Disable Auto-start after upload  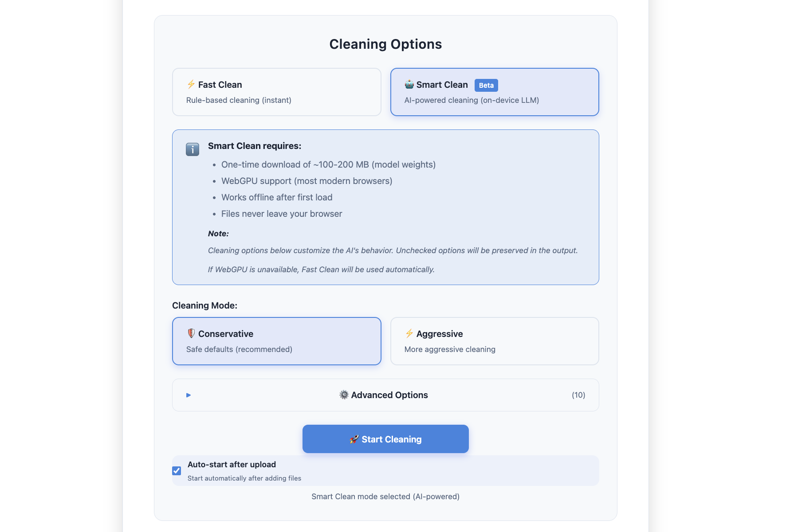click(x=177, y=471)
